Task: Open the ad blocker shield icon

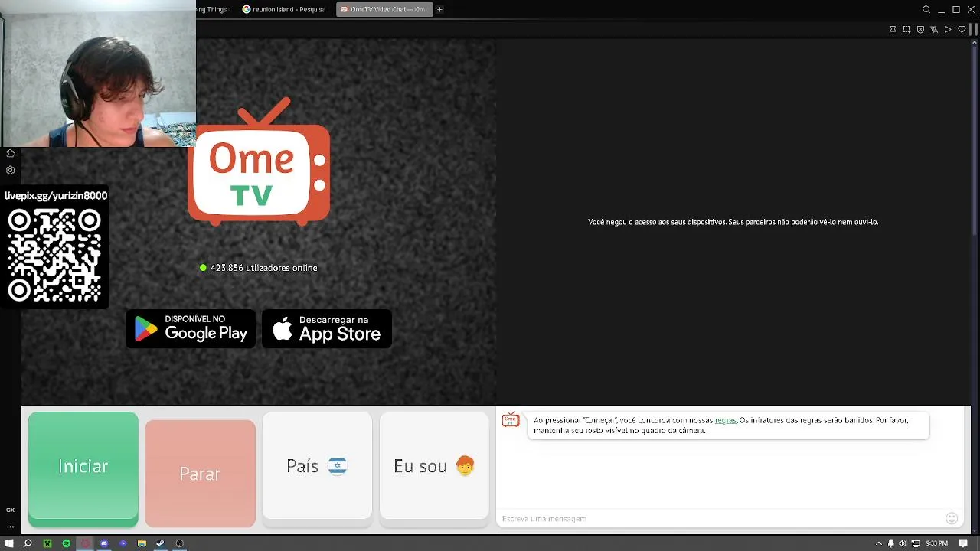Action: [920, 29]
